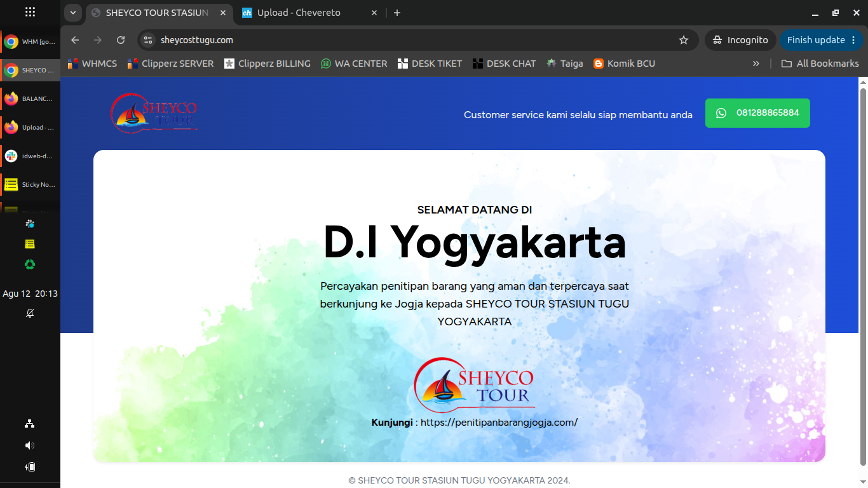Open the Komik BCU bookmark

pos(624,64)
